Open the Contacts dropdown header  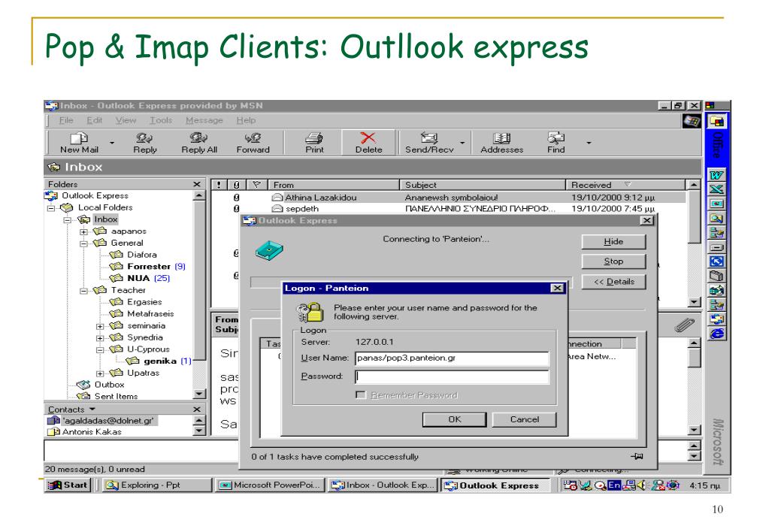(x=71, y=410)
